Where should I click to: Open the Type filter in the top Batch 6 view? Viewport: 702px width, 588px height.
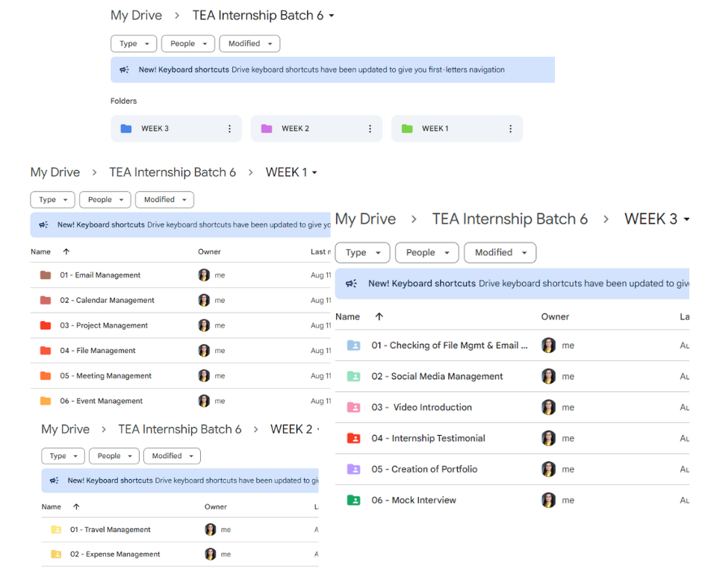[x=134, y=43]
